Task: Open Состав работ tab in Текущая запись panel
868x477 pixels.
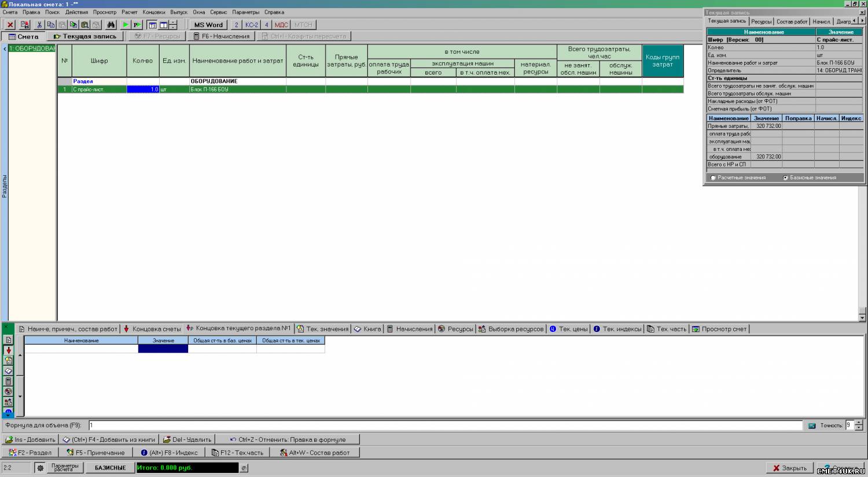Action: (x=792, y=21)
